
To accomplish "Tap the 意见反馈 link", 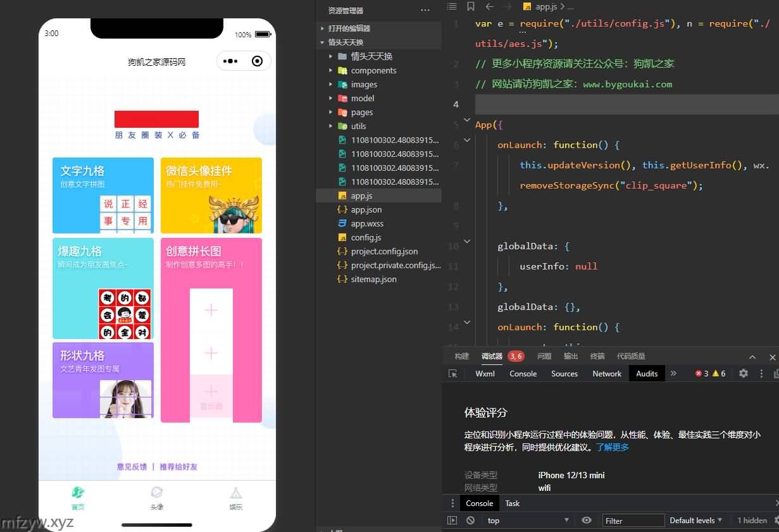I will click(132, 467).
